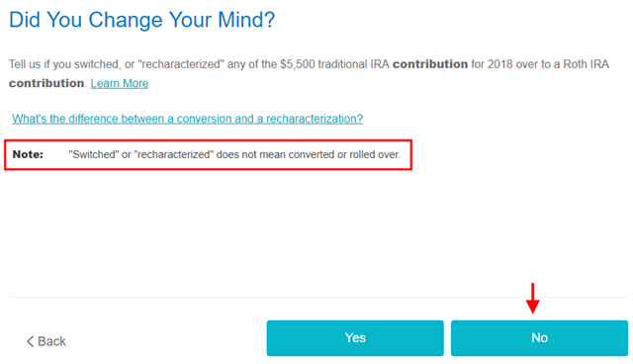Click the note sentence about converted or rolled over
The image size is (633, 364).
[x=234, y=154]
